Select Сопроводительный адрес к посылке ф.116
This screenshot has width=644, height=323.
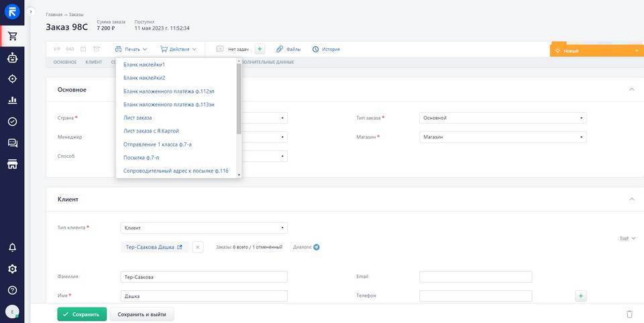[176, 171]
